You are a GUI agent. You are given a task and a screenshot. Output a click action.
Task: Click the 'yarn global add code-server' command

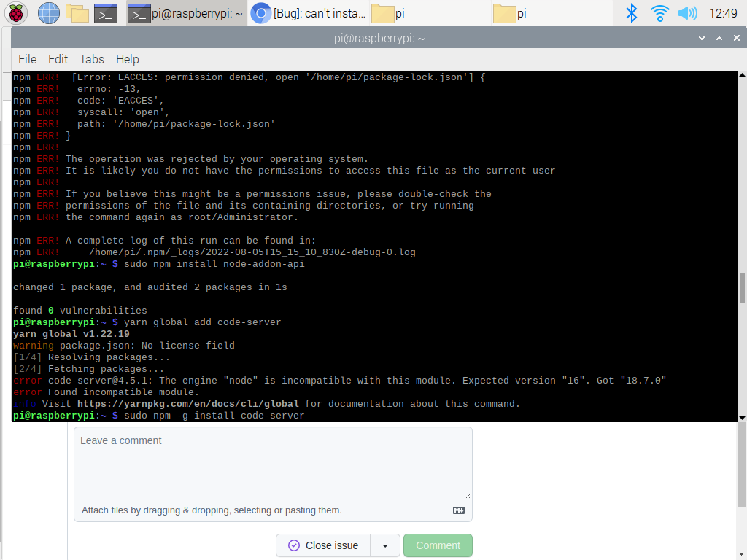(x=203, y=322)
